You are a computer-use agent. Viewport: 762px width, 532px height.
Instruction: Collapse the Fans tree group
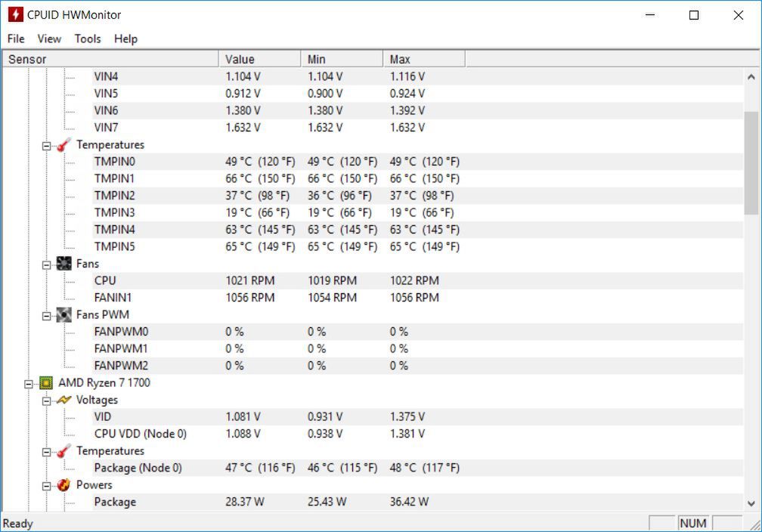click(46, 264)
